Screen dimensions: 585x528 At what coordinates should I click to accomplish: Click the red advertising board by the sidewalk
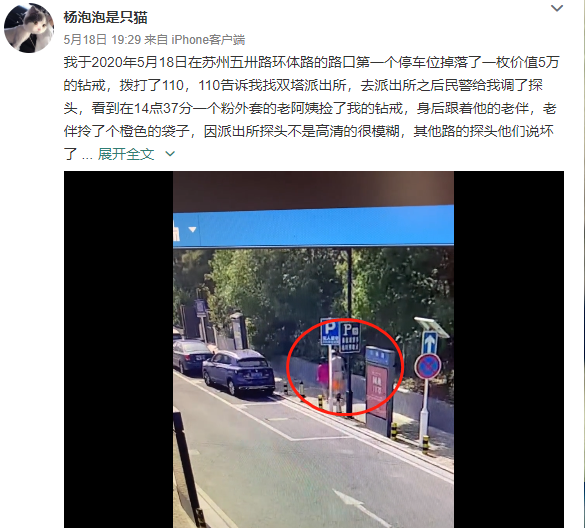378,391
